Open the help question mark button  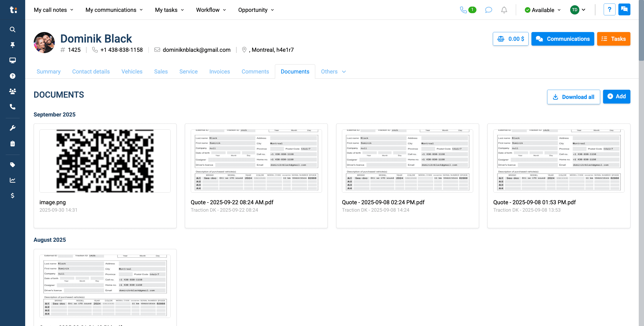(609, 9)
